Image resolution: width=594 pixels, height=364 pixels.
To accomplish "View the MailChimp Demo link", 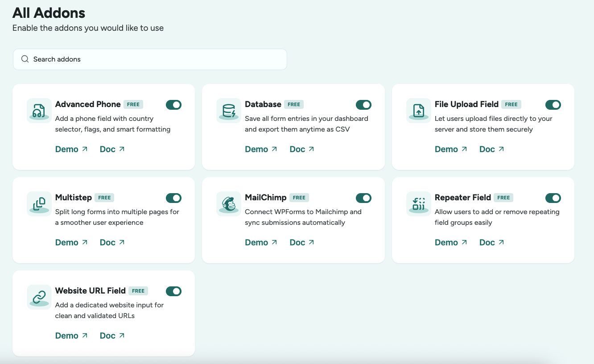I will [261, 242].
